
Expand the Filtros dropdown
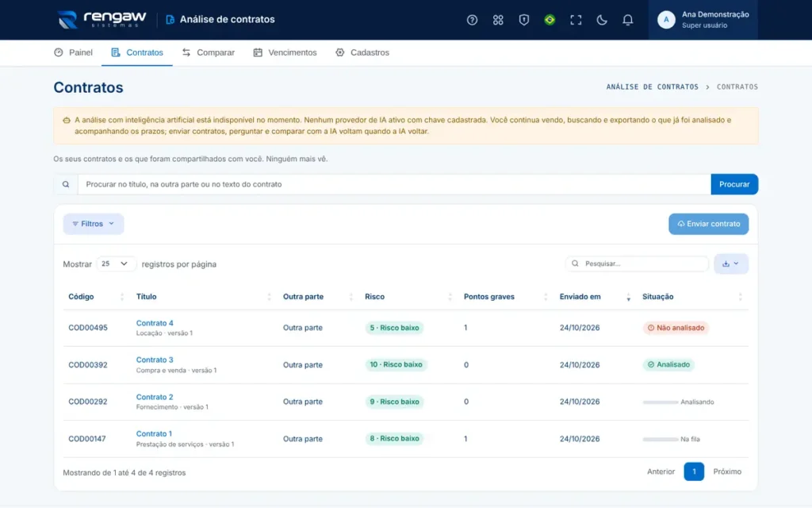[94, 224]
